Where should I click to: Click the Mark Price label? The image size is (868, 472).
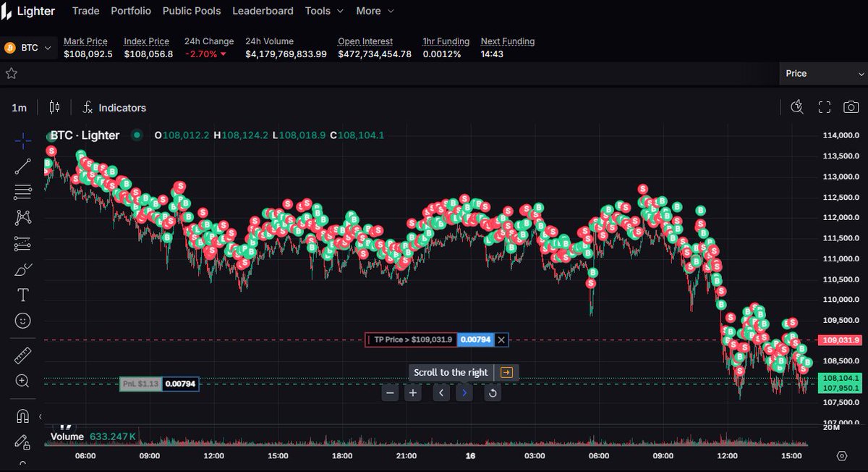[x=85, y=41]
